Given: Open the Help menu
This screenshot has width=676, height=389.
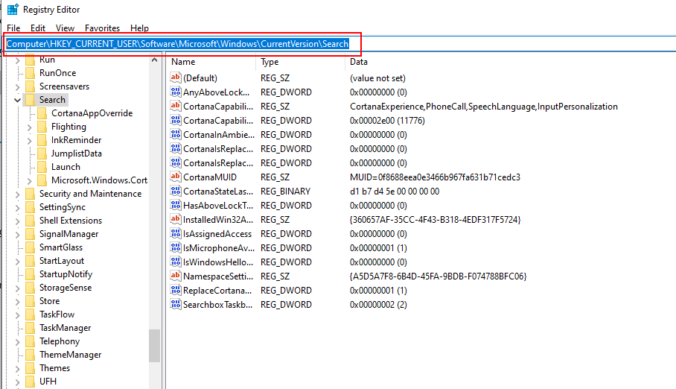Looking at the screenshot, I should (139, 28).
